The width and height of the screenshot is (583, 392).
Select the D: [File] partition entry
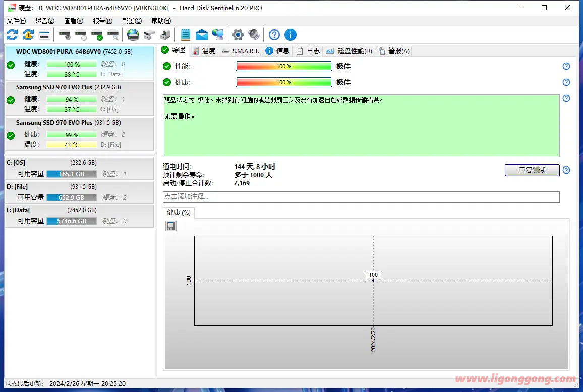(80, 192)
